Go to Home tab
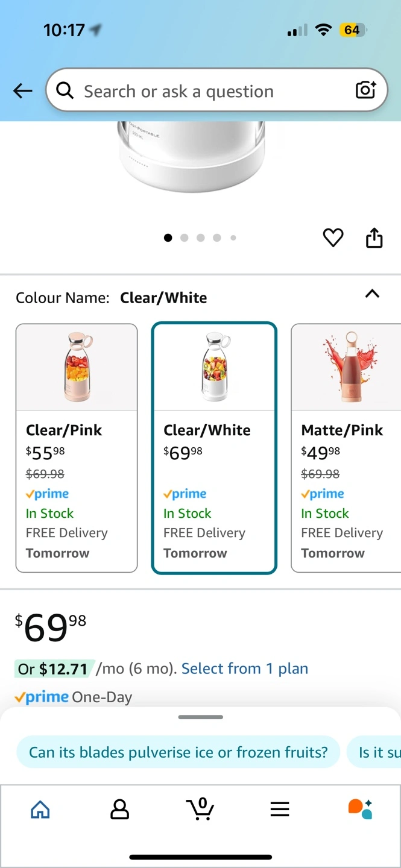Screen dimensions: 401x868 (40, 810)
